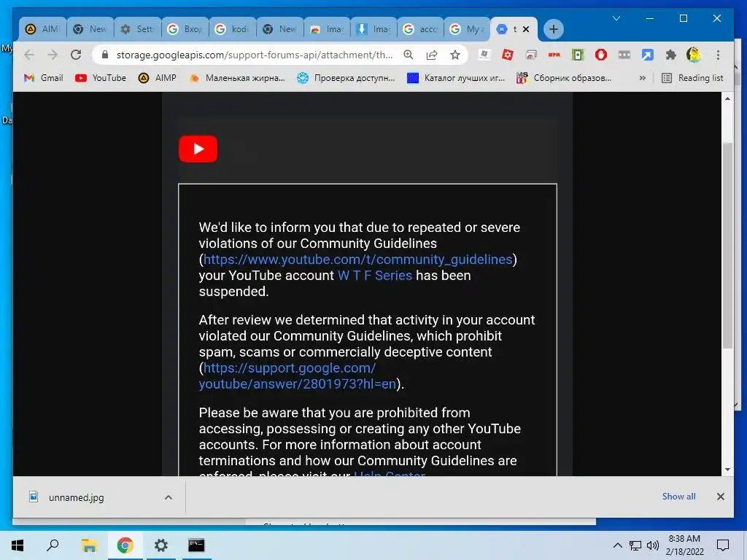Open the Extensions puzzle piece menu
This screenshot has height=560, width=747.
tap(671, 55)
